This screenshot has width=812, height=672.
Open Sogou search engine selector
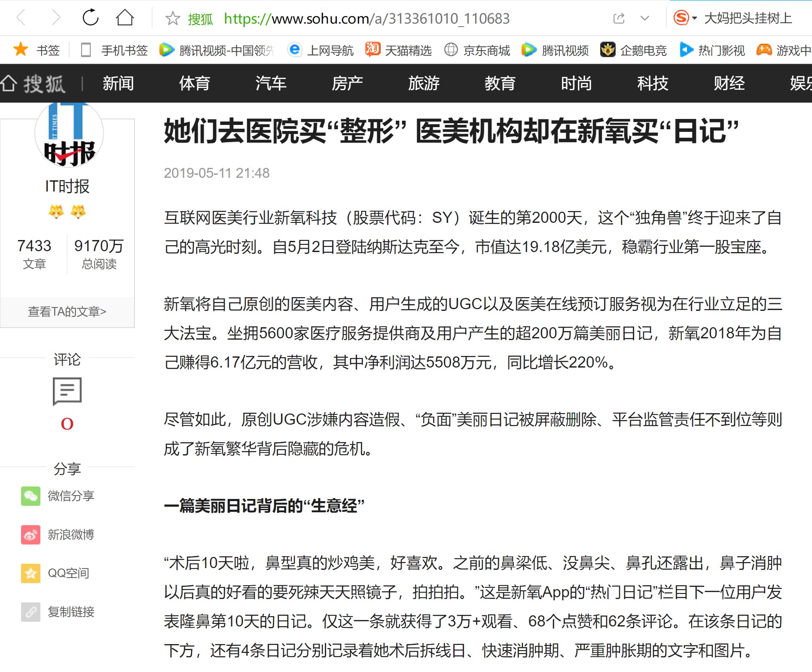[685, 18]
